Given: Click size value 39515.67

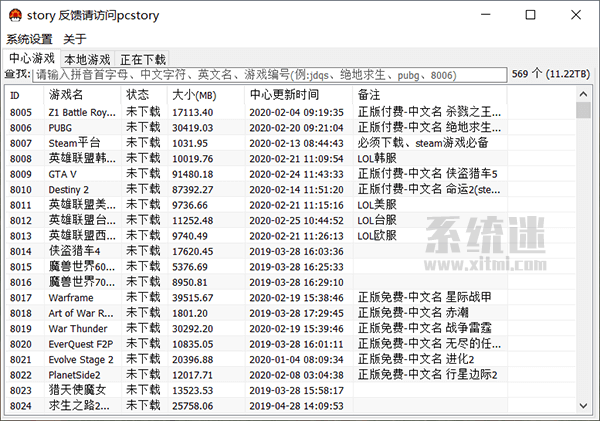Looking at the screenshot, I should (x=192, y=298).
